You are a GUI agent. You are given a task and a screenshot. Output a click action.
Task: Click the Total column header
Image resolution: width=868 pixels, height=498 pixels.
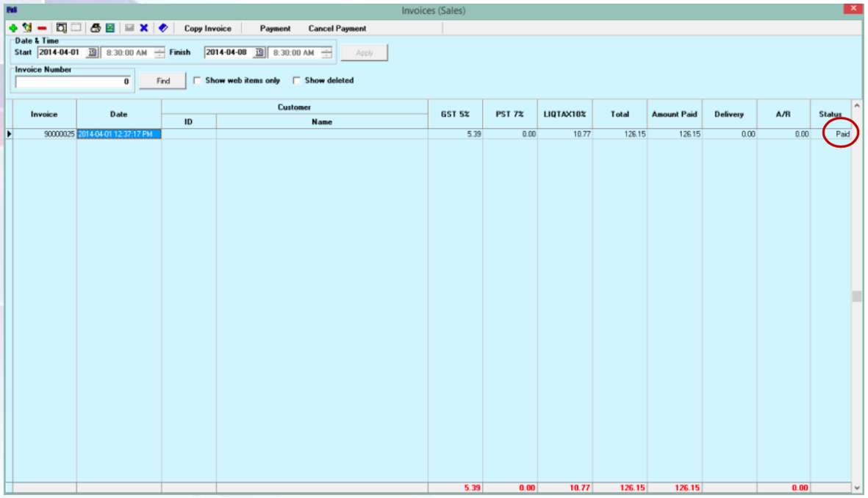620,114
